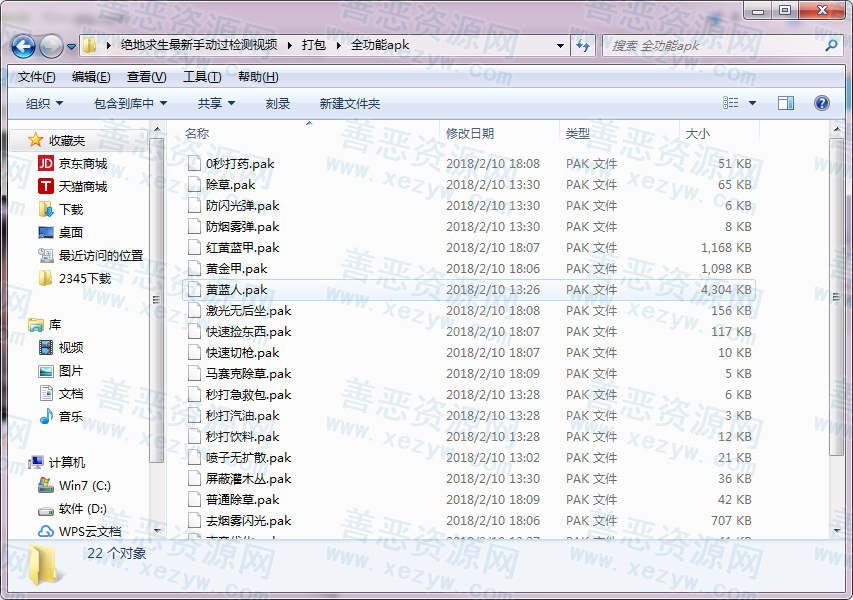This screenshot has width=853, height=600.
Task: Click the 刻录 button
Action: click(x=278, y=104)
